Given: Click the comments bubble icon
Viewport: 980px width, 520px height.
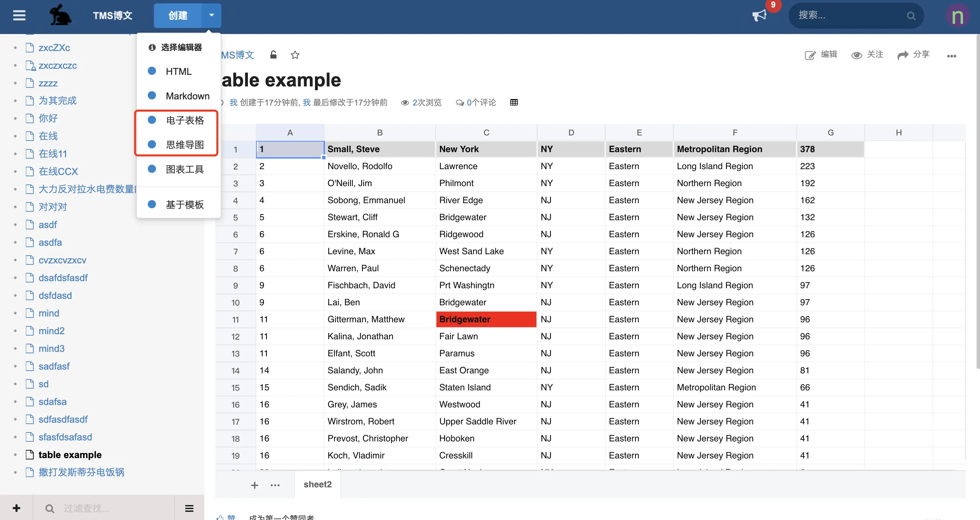Looking at the screenshot, I should pos(460,103).
